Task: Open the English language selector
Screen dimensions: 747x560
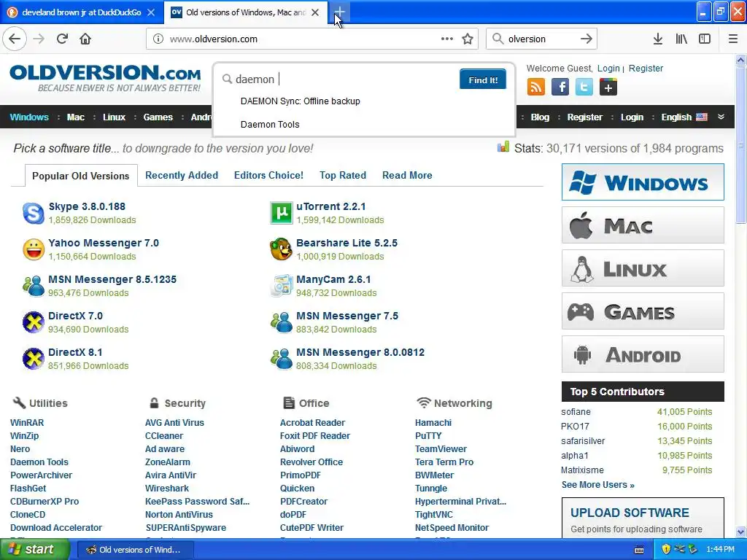Action: 684,117
